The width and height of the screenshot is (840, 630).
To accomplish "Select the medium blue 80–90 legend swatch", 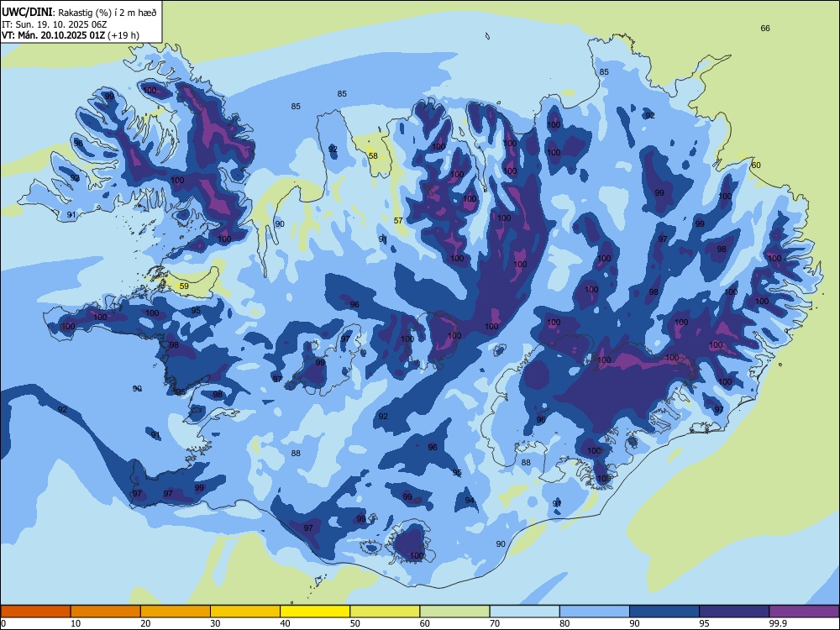I will tap(595, 612).
